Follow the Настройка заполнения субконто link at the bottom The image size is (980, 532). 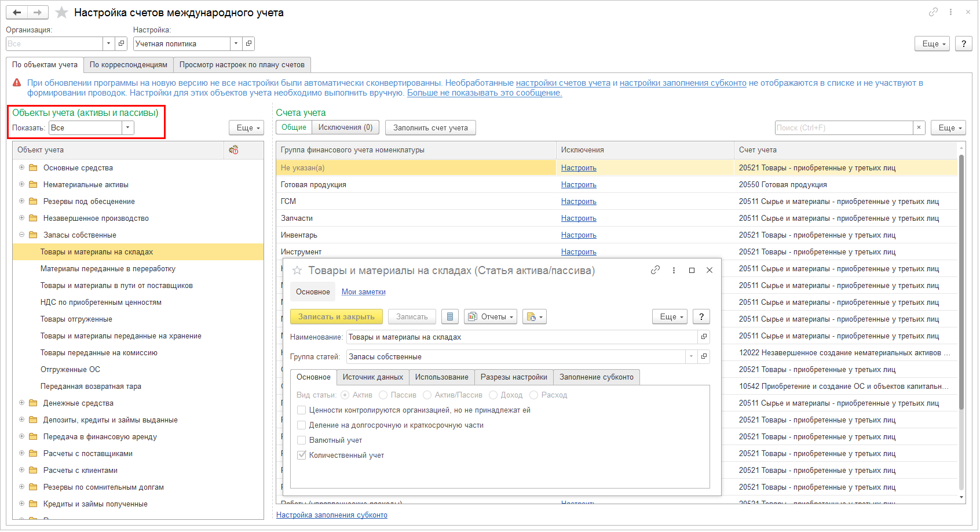click(x=331, y=515)
